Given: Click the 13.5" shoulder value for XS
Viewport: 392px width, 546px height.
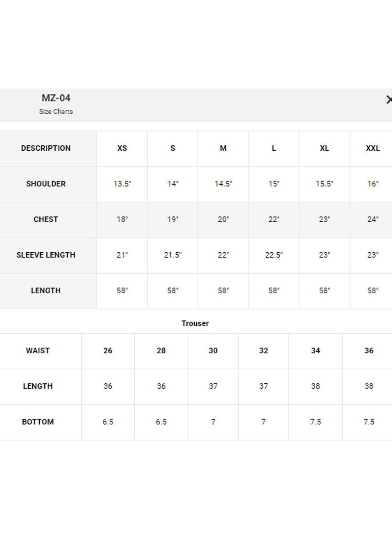Looking at the screenshot, I should (122, 184).
